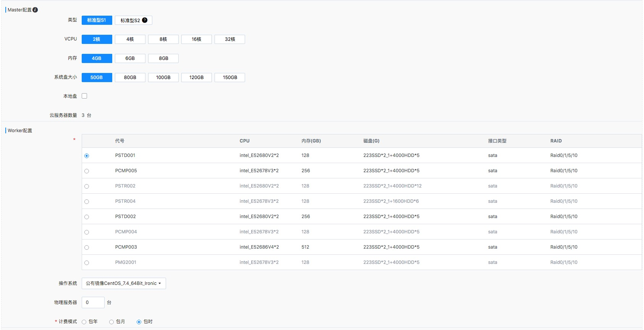Select the PSTD002 worker radio button

pos(87,217)
